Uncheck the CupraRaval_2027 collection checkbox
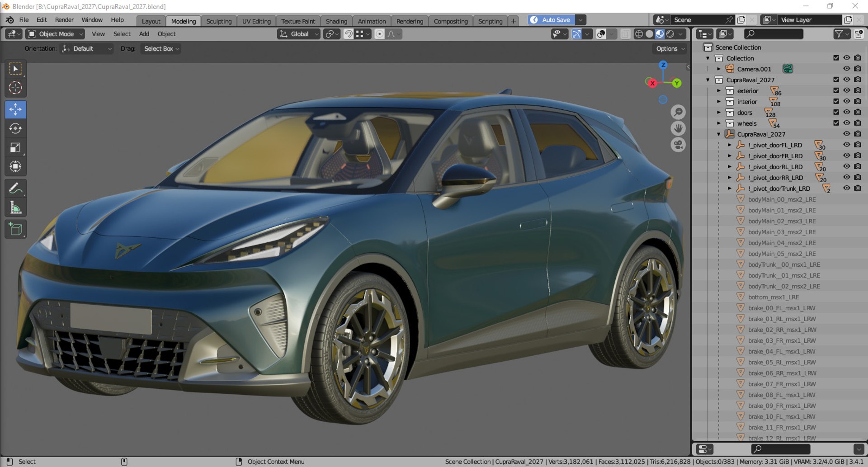This screenshot has width=868, height=467. 836,80
